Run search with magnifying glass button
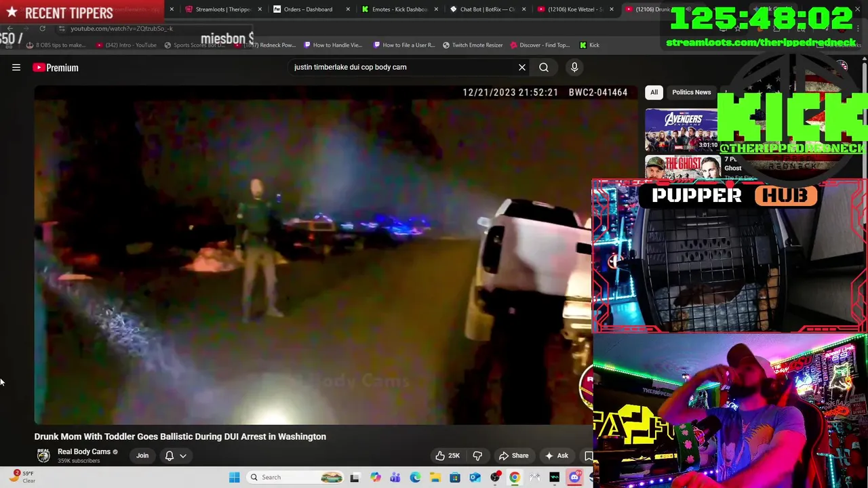Viewport: 868px width, 488px height. [544, 67]
